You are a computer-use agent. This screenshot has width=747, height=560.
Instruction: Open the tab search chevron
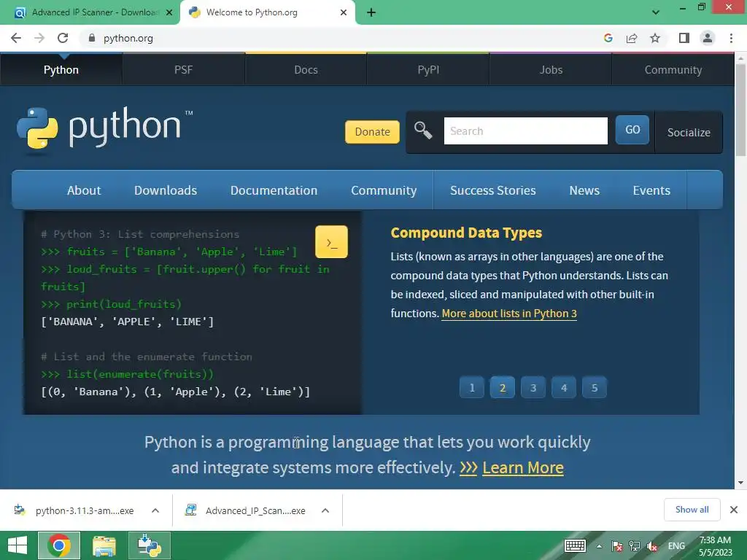tap(656, 12)
